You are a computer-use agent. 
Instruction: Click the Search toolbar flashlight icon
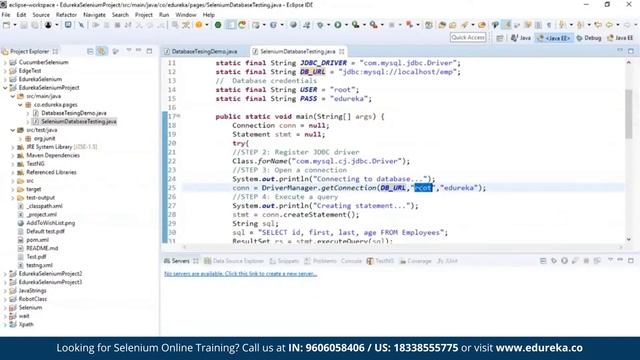(464, 25)
